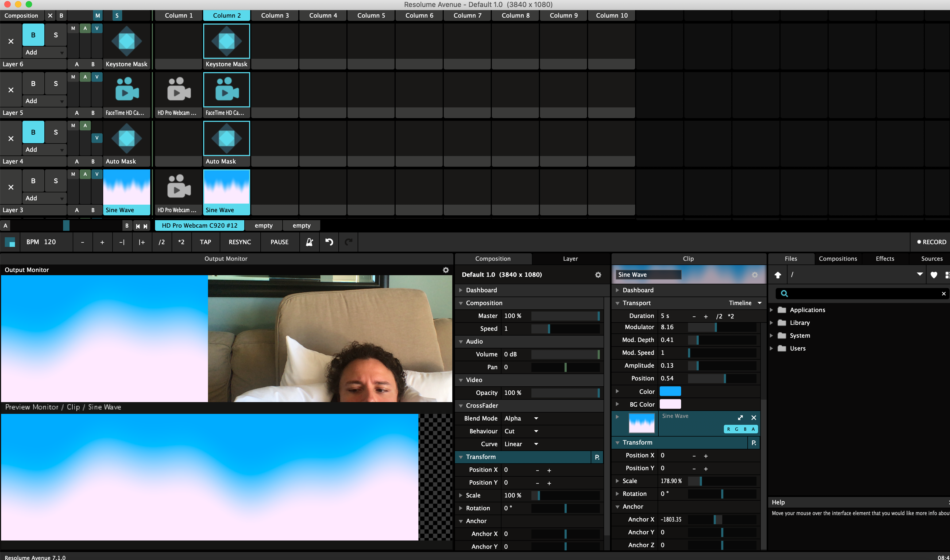The height and width of the screenshot is (560, 950).
Task: Open Layer 4 Add blend mode dropdown
Action: point(44,149)
